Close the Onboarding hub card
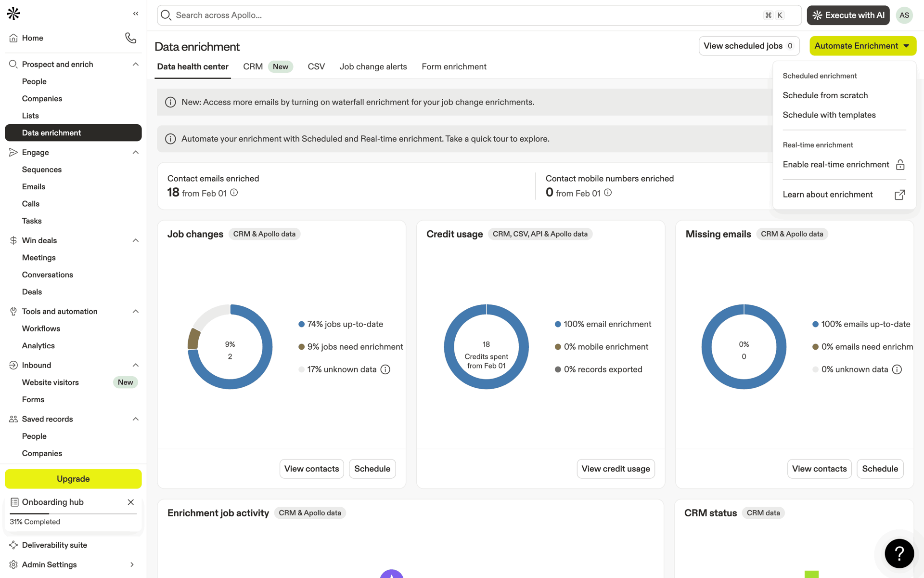The width and height of the screenshot is (924, 578). tap(131, 502)
